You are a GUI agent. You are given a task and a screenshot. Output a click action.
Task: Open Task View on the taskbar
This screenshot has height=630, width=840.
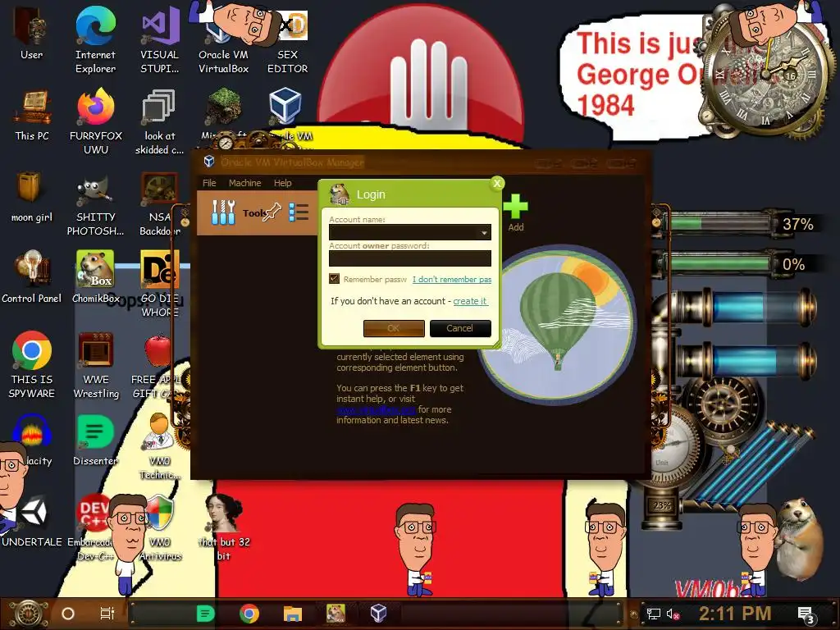tap(107, 614)
